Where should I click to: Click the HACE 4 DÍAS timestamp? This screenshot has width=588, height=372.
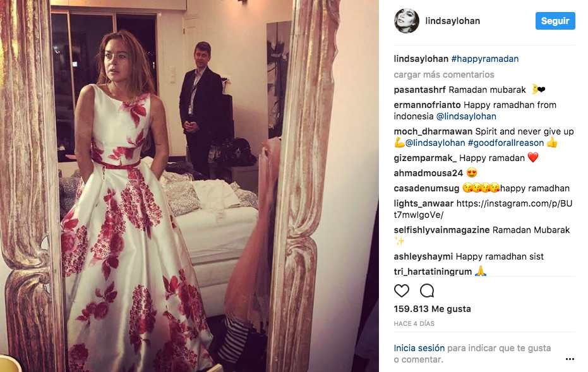click(414, 323)
